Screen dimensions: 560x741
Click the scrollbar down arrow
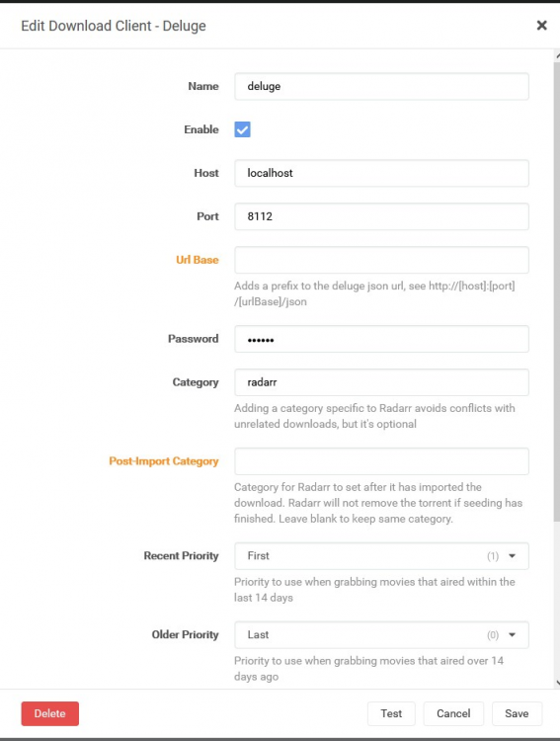pyautogui.click(x=557, y=683)
